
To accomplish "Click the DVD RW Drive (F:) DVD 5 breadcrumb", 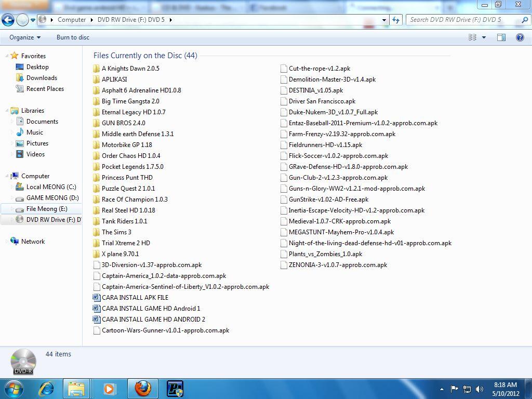I will [x=131, y=20].
